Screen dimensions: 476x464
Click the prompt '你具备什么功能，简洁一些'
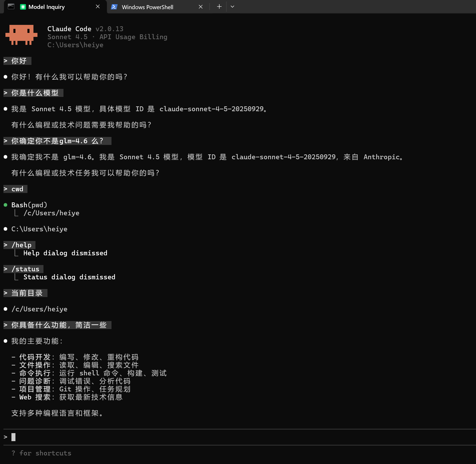57,325
